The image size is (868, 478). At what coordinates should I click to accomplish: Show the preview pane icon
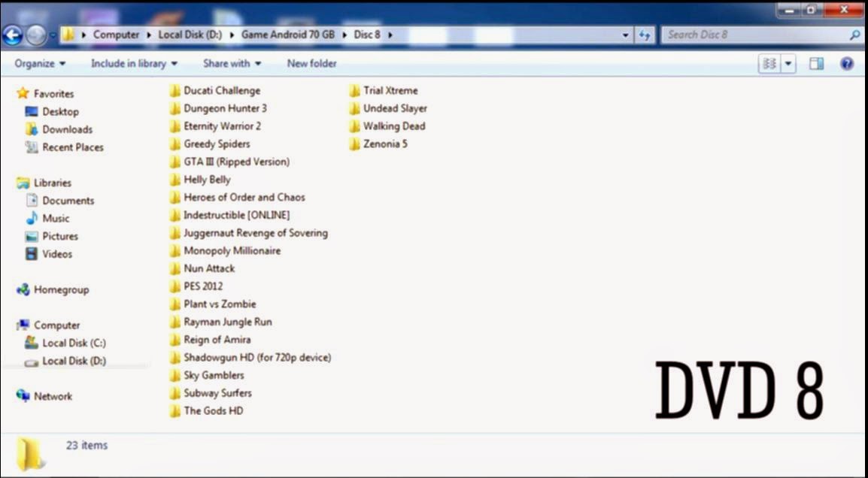click(x=817, y=64)
